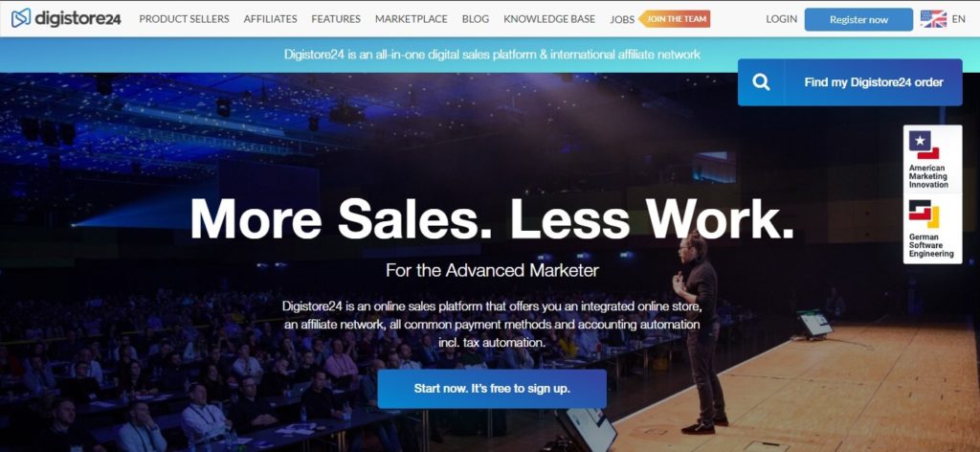Click the German Software Engineering badge icon
Screen dimensions: 980x452
coord(924,214)
